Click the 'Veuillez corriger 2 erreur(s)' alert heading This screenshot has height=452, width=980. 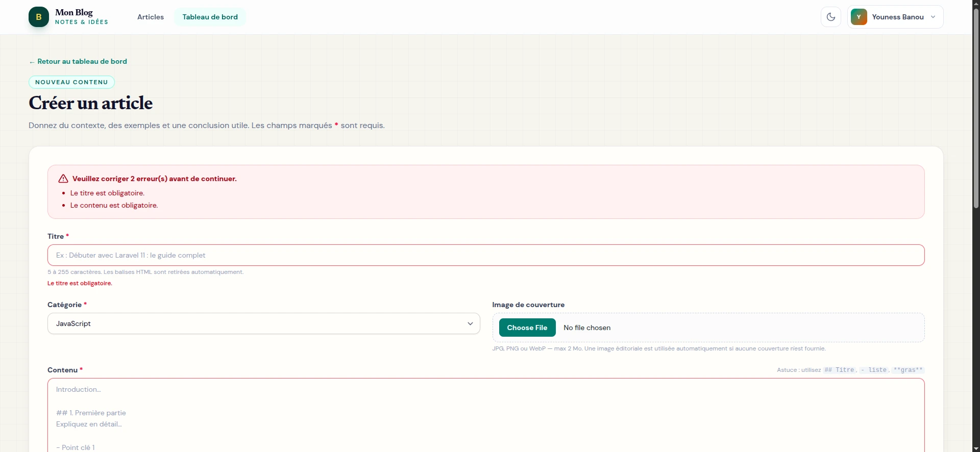pos(155,179)
